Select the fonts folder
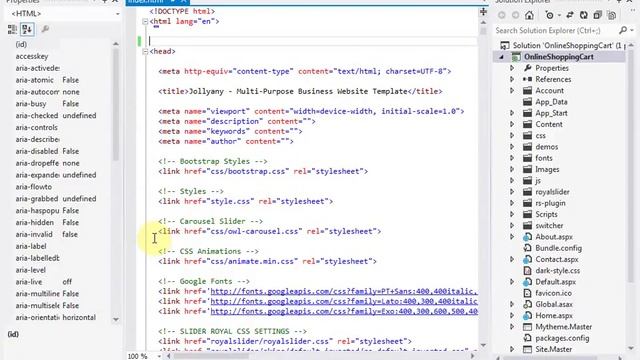 coord(544,158)
